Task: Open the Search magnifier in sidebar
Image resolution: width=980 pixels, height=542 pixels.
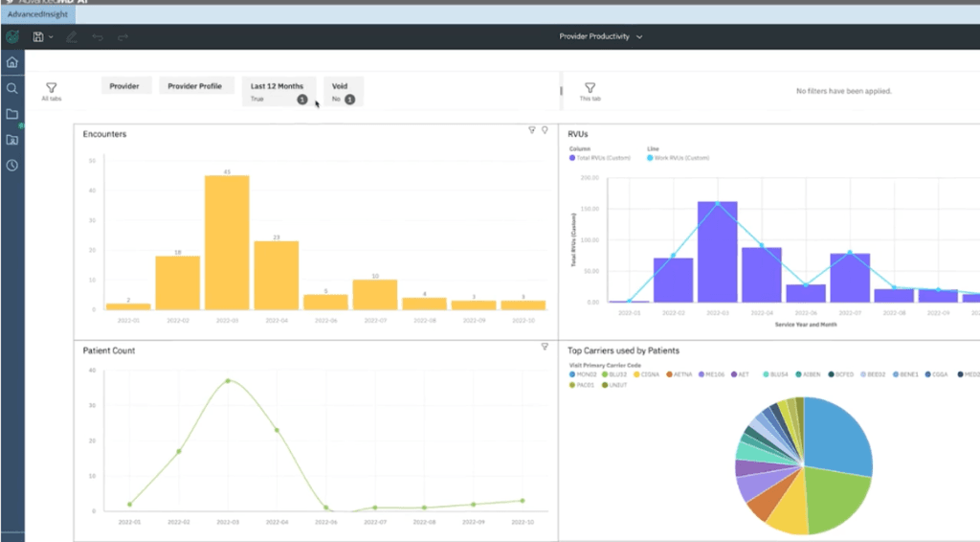Action: click(x=11, y=88)
